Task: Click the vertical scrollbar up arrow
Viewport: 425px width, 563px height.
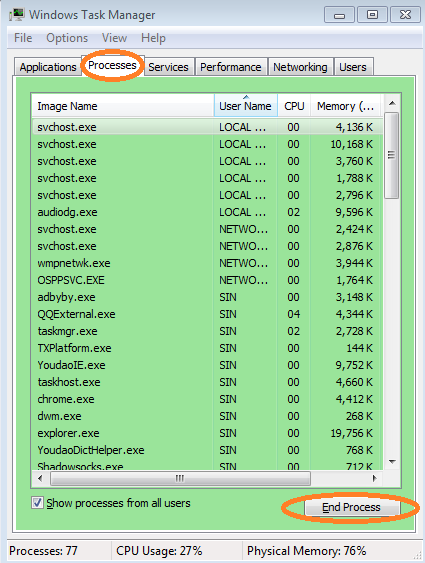Action: [x=392, y=103]
